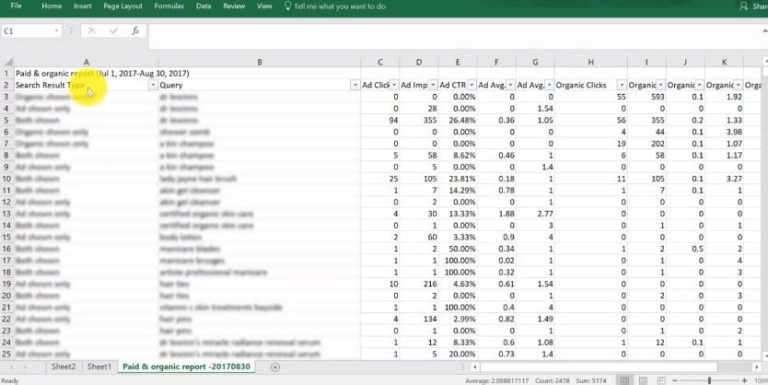768x385 pixels.
Task: Click the Cancel X icon in the formula bar
Action: [x=92, y=30]
